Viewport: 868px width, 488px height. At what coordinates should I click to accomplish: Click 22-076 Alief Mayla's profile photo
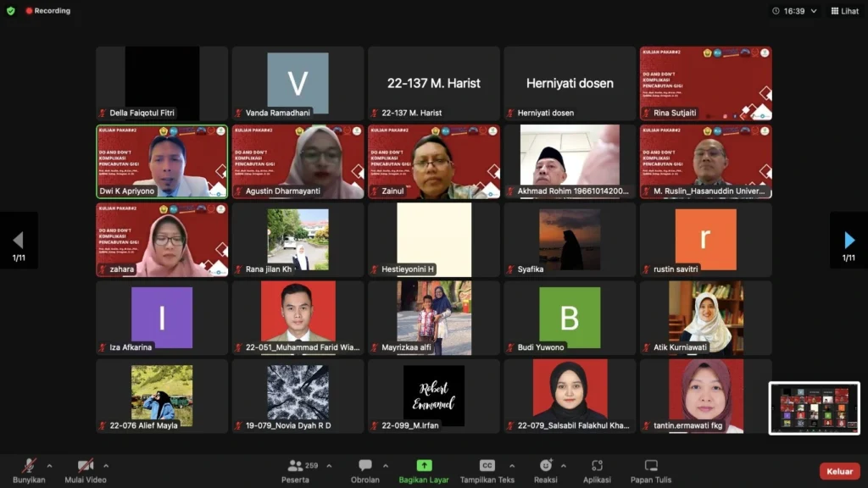(162, 395)
